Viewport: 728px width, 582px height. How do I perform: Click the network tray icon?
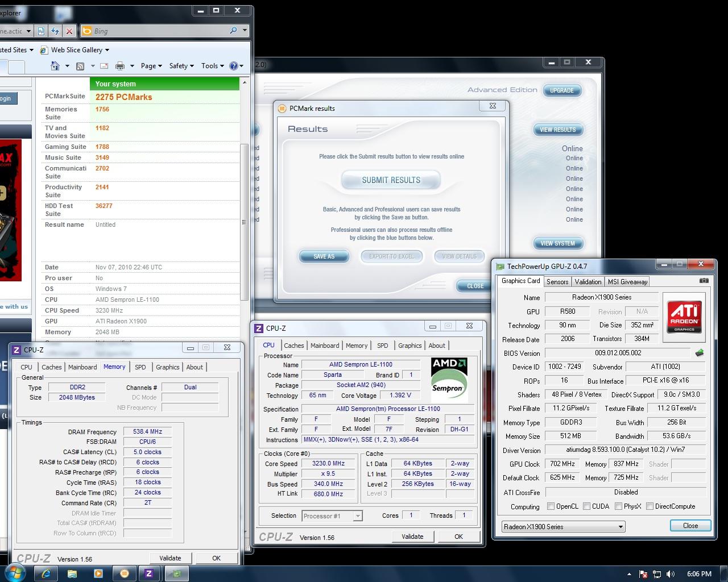coord(657,574)
